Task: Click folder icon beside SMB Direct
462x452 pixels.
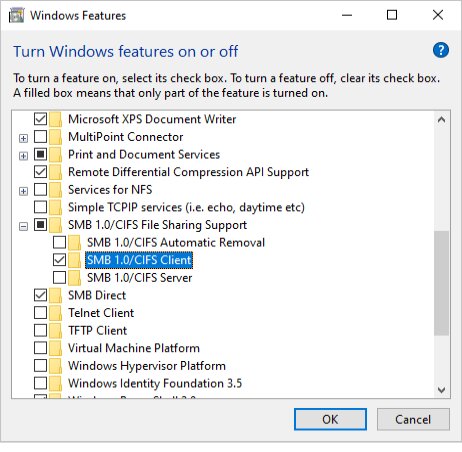Action: coord(56,295)
